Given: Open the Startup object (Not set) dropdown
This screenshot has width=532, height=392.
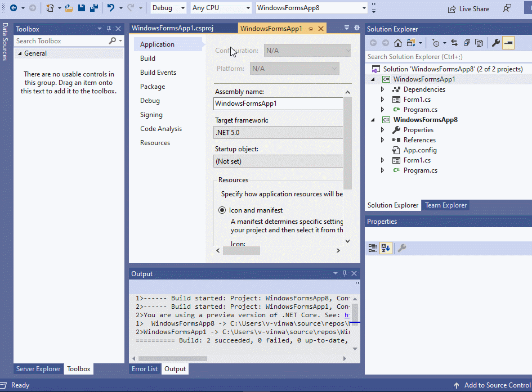Looking at the screenshot, I should point(278,161).
